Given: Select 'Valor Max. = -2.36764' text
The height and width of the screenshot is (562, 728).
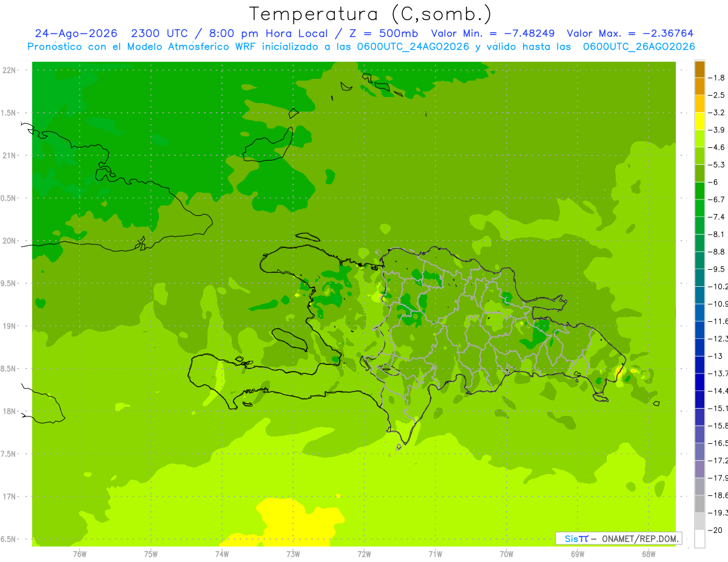Looking at the screenshot, I should pyautogui.click(x=630, y=33).
